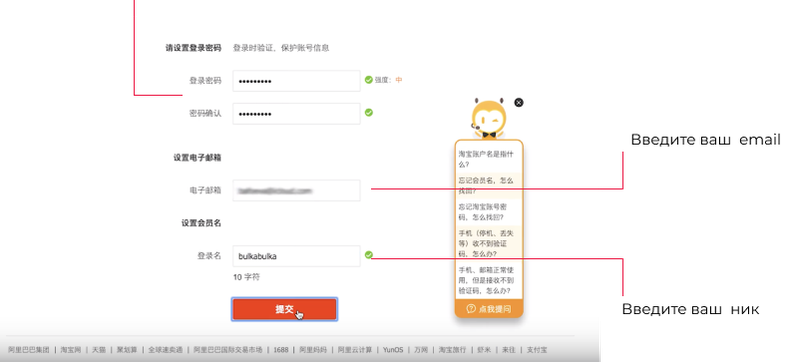Focus the 密码确认 confirm password field
The height and width of the screenshot is (362, 800).
coord(296,114)
